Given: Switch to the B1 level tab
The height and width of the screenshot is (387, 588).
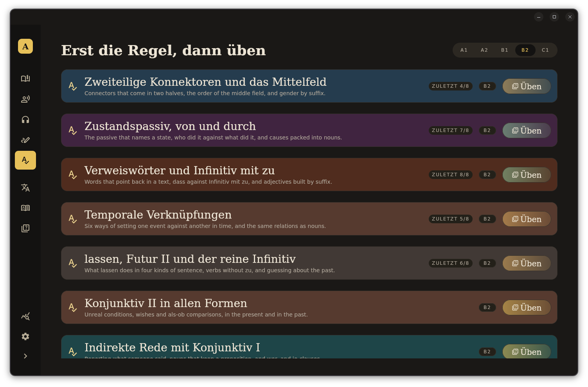Looking at the screenshot, I should (505, 50).
